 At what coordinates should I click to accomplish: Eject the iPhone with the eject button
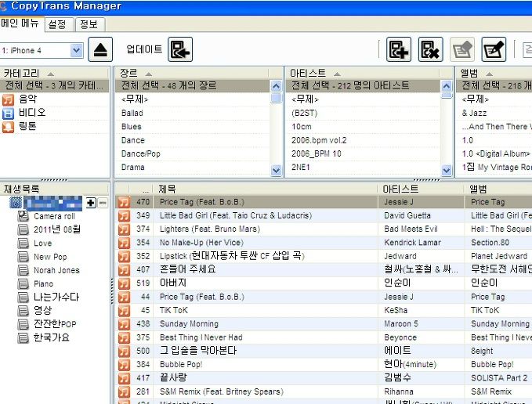click(x=100, y=49)
